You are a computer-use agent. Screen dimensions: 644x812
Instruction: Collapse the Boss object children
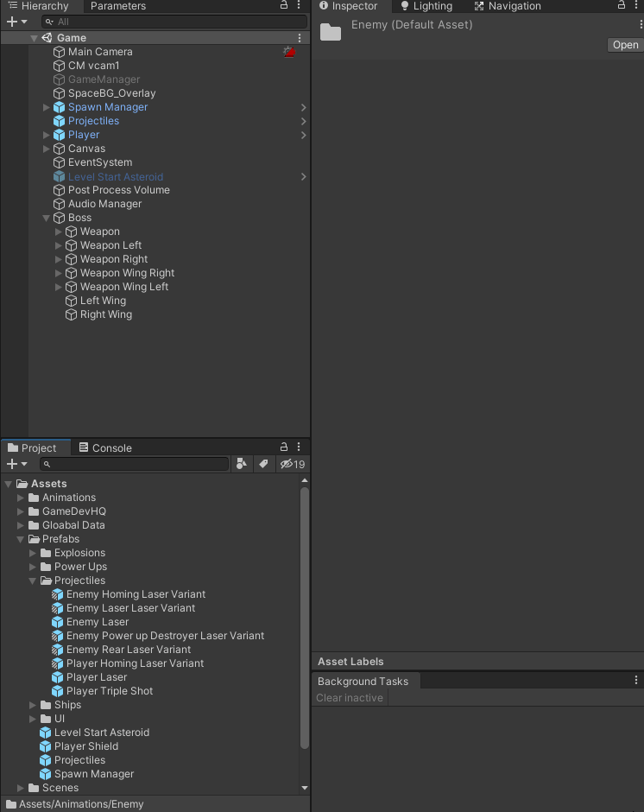[46, 218]
